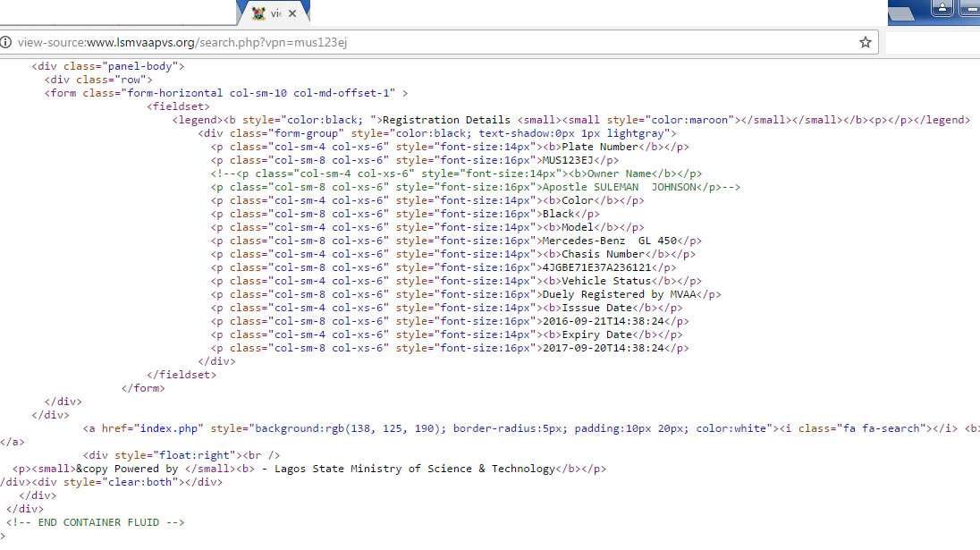Click the site information icon in address bar
This screenshot has width=980, height=550.
coord(5,43)
